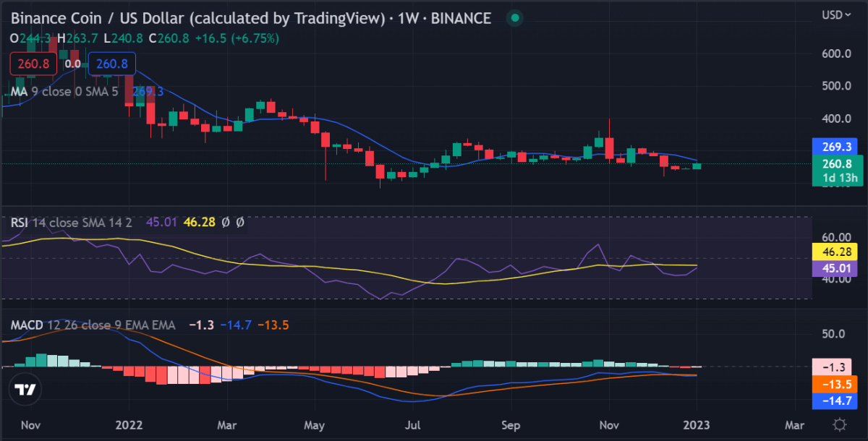Click the high value H263.7

click(x=77, y=38)
